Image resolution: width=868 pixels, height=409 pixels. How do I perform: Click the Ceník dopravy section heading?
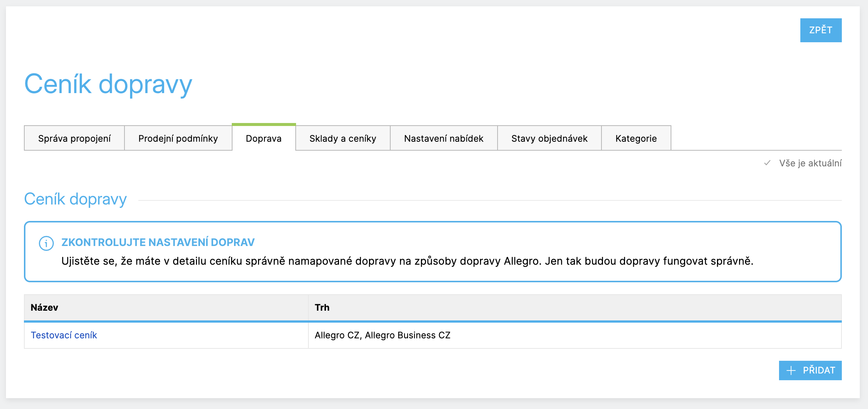[x=76, y=199]
